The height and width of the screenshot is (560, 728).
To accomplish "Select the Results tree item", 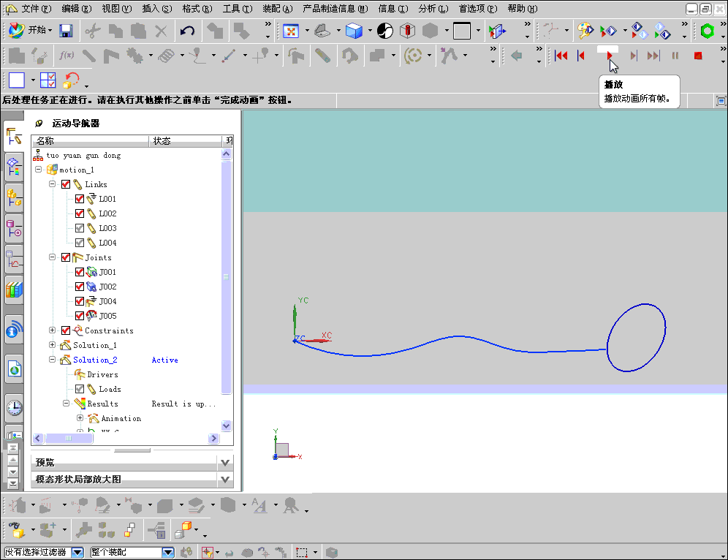I will pos(102,404).
